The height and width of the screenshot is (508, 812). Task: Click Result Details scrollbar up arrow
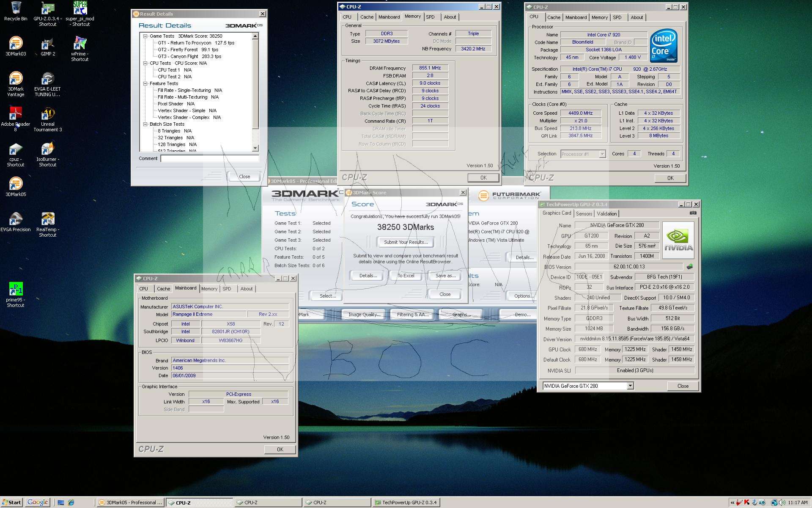click(255, 36)
